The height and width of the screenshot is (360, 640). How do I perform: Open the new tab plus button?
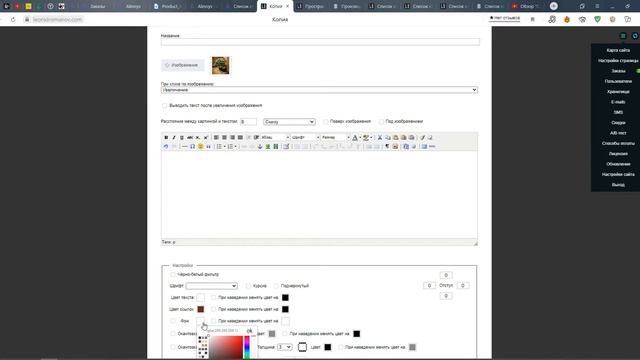[554, 6]
